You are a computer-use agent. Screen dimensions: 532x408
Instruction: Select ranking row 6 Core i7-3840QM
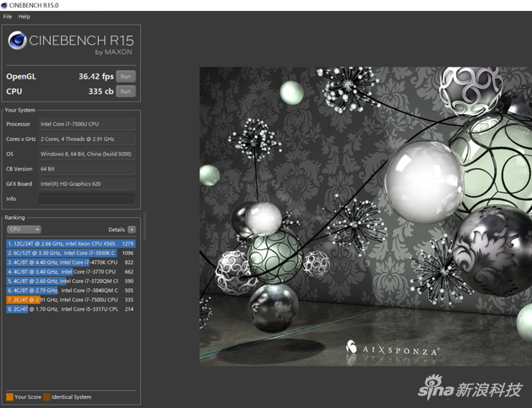[71, 291]
